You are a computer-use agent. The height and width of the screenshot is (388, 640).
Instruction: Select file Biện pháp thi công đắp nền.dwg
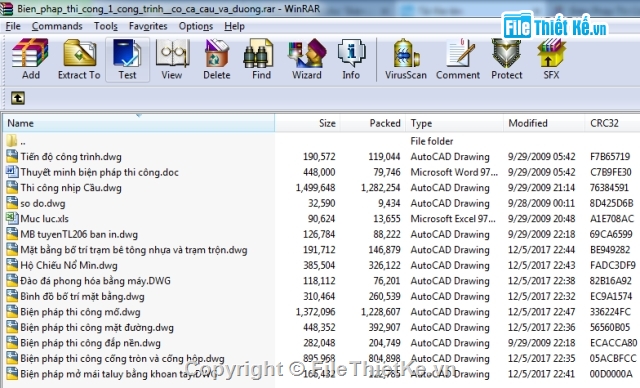(90, 343)
